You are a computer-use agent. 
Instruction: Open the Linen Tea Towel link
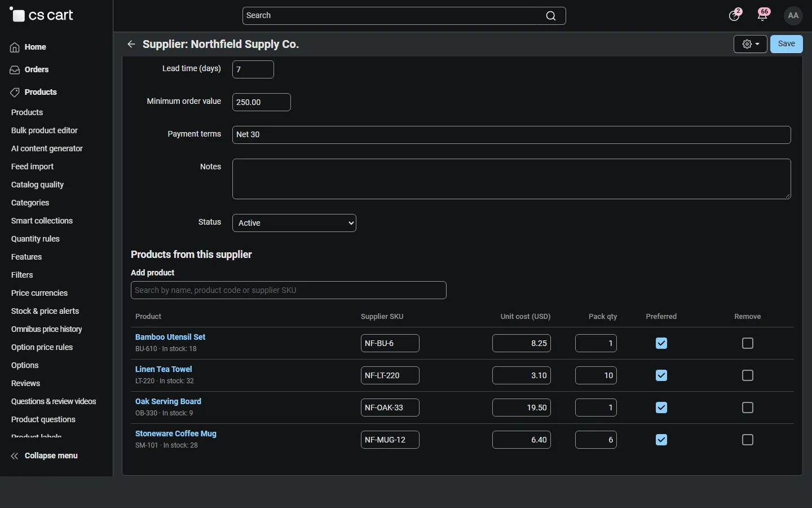point(164,369)
